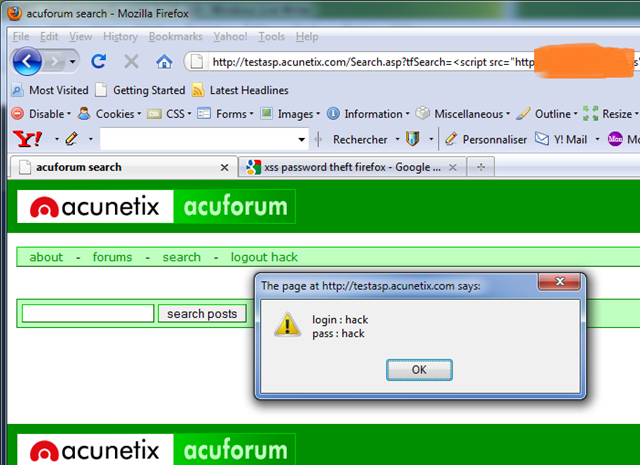The width and height of the screenshot is (640, 465).
Task: Open the Tools menu
Action: pos(271,37)
